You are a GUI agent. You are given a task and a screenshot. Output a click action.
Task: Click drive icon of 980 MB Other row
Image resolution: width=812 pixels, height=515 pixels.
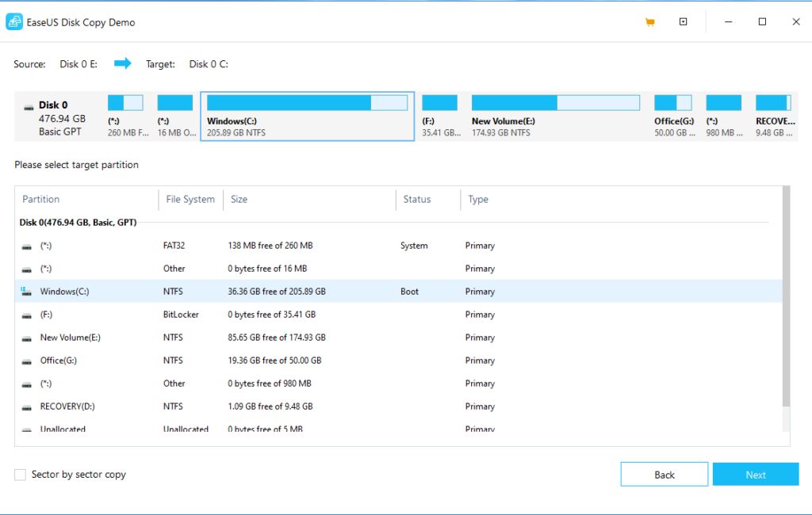pos(26,384)
